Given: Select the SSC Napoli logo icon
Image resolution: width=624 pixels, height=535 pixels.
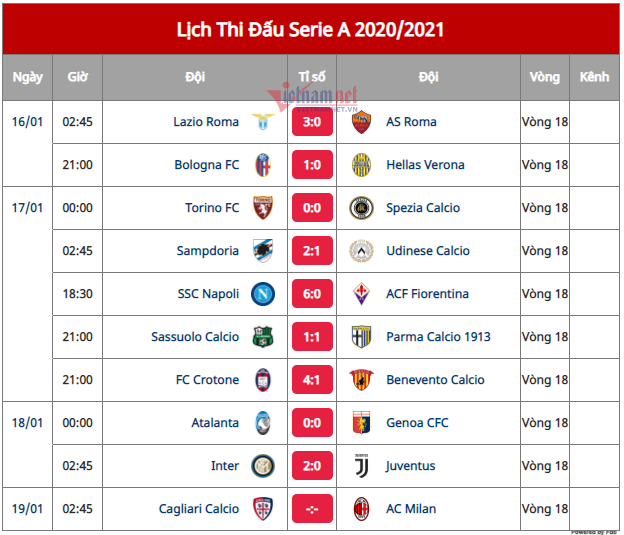Looking at the screenshot, I should point(263,294).
